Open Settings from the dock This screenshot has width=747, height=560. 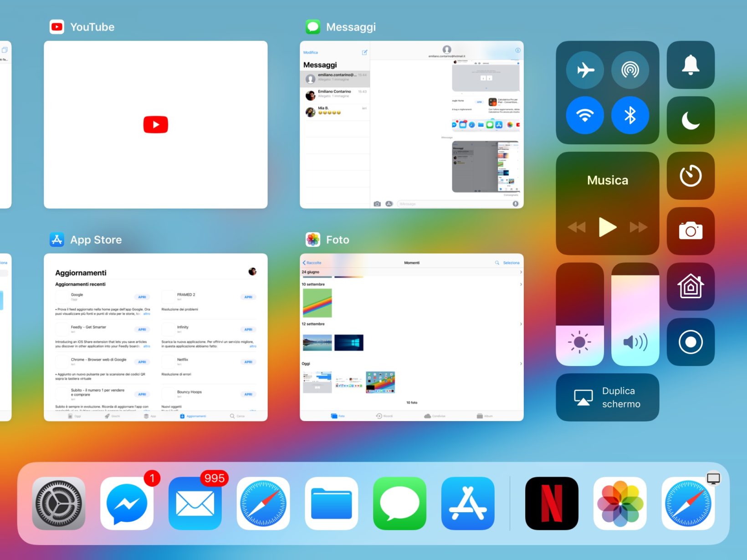click(x=59, y=503)
